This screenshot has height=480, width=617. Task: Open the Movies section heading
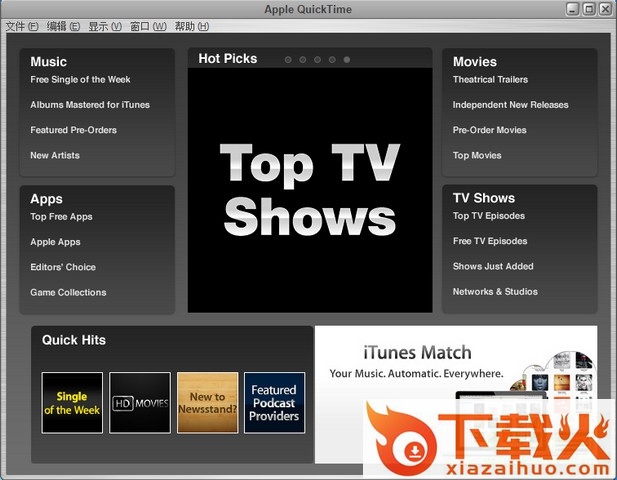pyautogui.click(x=475, y=62)
